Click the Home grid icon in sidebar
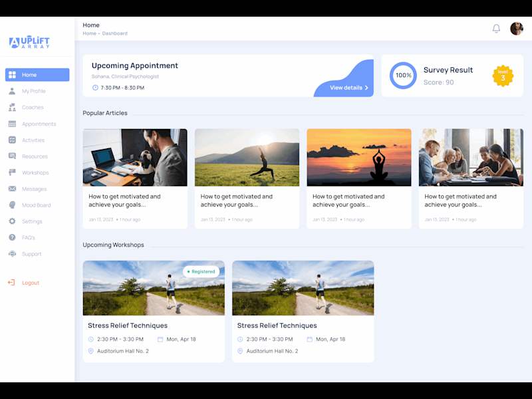532x399 pixels. (12, 74)
